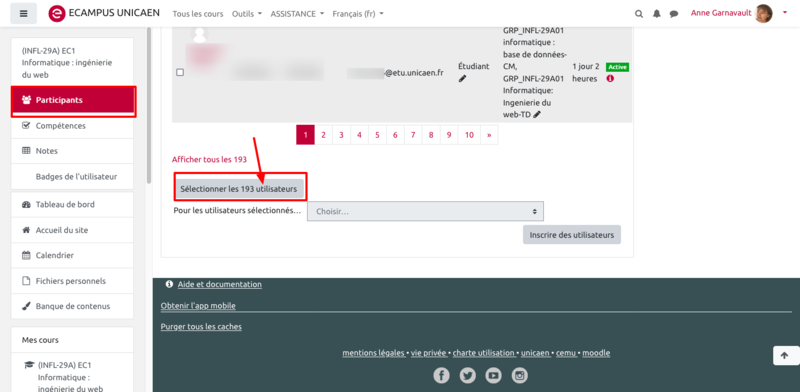The height and width of the screenshot is (392, 800).
Task: Open the notifications bell icon
Action: (x=657, y=14)
